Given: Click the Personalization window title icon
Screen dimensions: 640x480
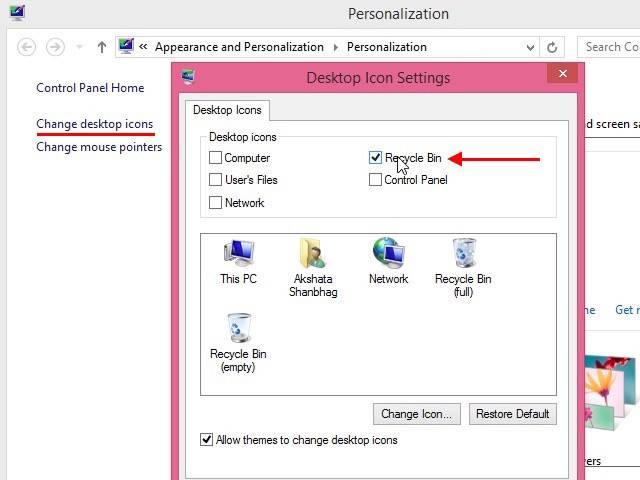Looking at the screenshot, I should (x=17, y=12).
